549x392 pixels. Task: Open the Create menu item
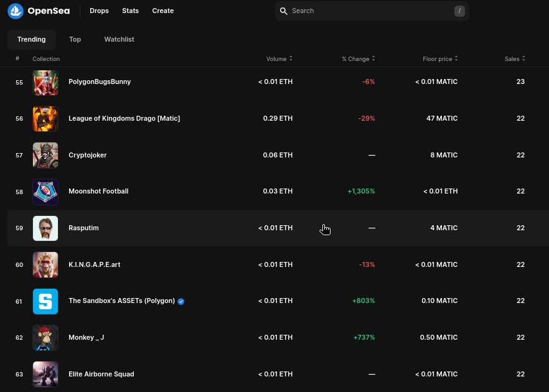163,11
